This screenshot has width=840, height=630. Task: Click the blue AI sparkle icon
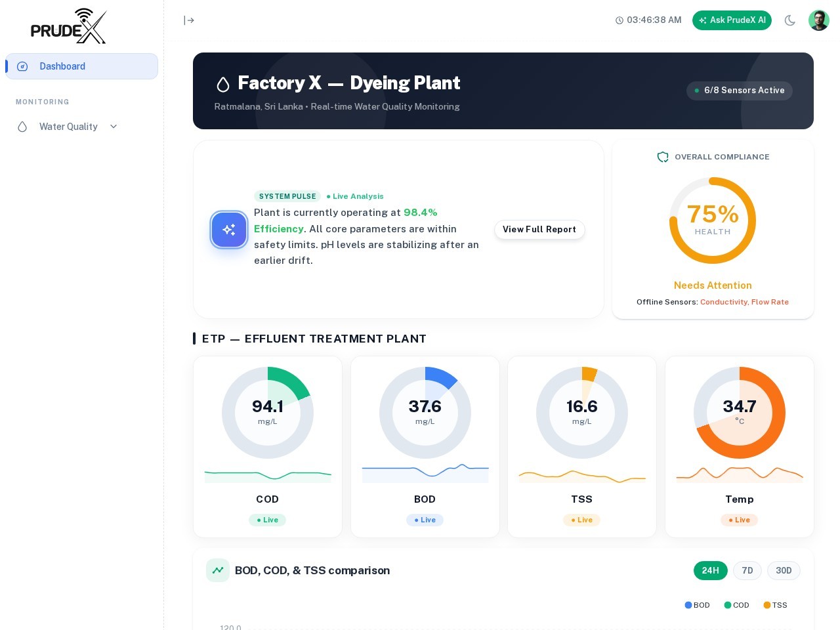pyautogui.click(x=229, y=230)
